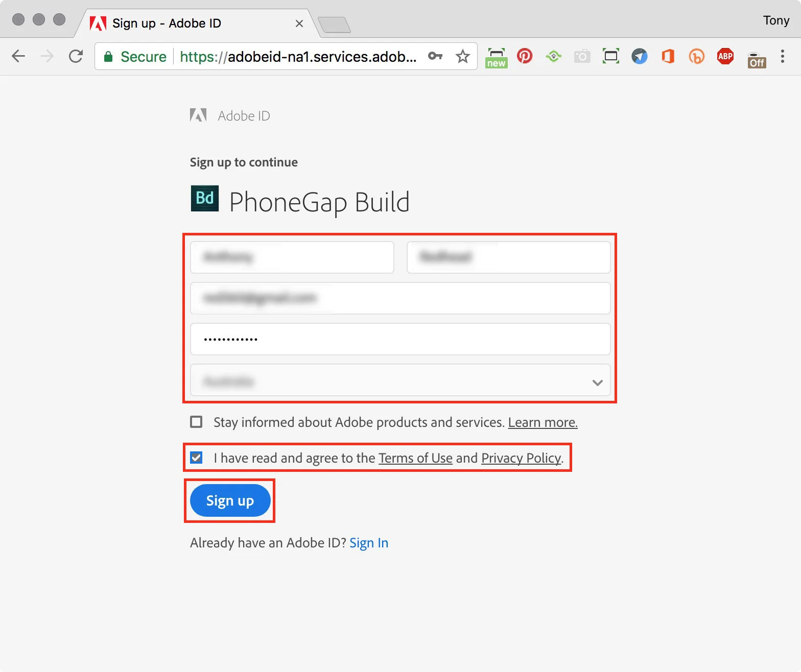Screen dimensions: 801x672
Task: Open the green 'new' extension icon
Action: click(x=496, y=58)
